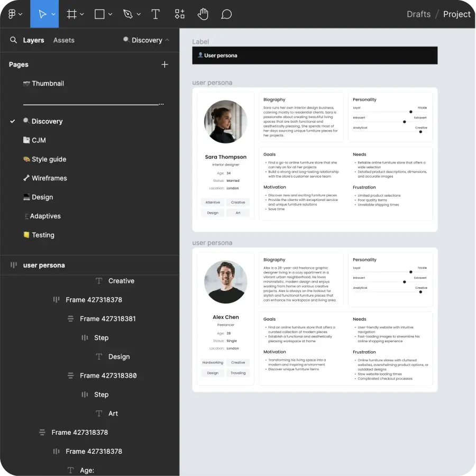Select the Rectangle shape tool
This screenshot has width=476, height=476.
(x=98, y=14)
